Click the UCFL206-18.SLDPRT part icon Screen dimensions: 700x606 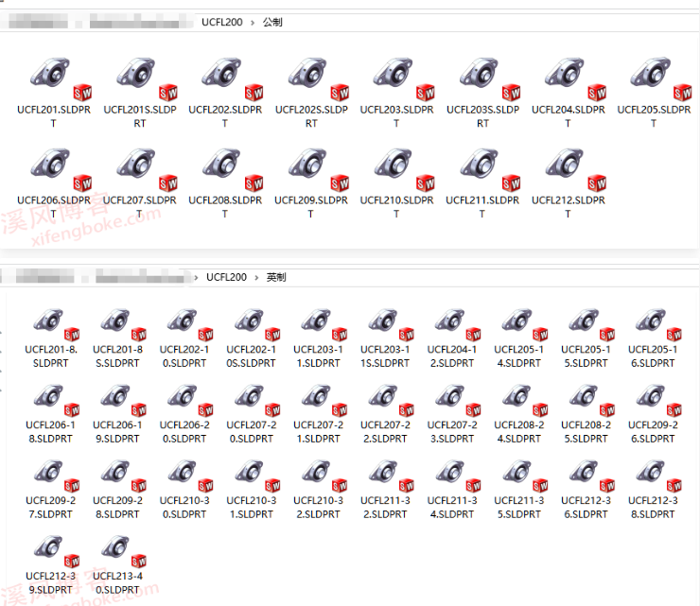[56, 400]
